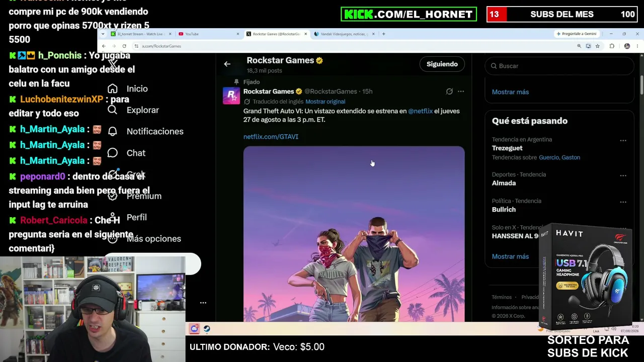Open the Guercio, Gaston trend link
Viewport: 644px width, 362px height.
click(x=559, y=157)
